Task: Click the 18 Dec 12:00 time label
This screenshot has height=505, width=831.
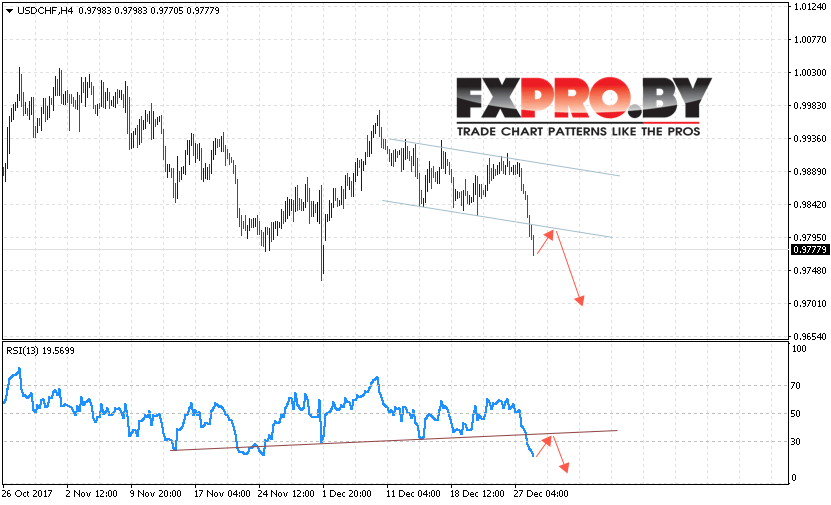Action: point(477,494)
